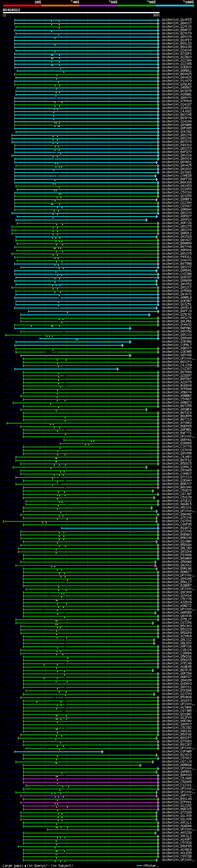Select UniRef100_A7P909 label
The width and height of the screenshot is (197, 868).
[x=177, y=101]
